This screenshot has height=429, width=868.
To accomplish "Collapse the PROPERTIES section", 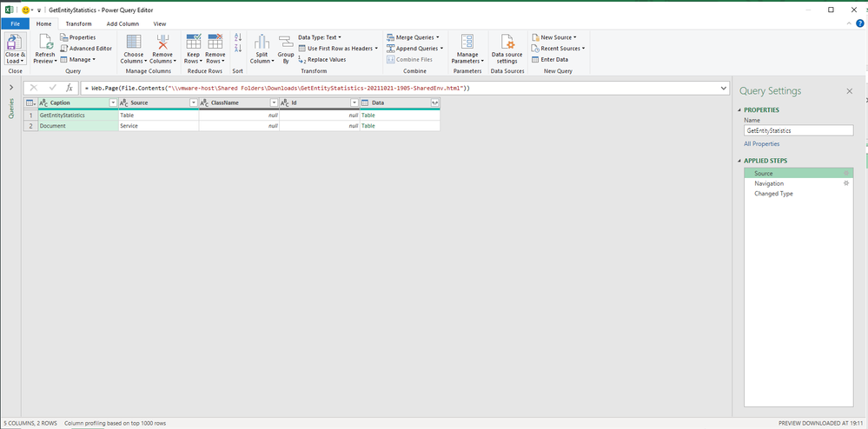I will [x=740, y=110].
